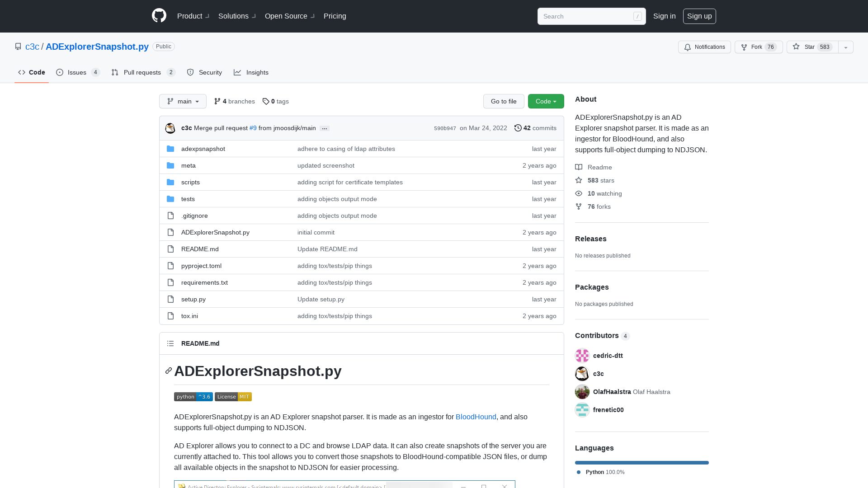This screenshot has width=868, height=488.
Task: Open 'adhere to casing of ldap attributes' commit
Action: point(346,149)
